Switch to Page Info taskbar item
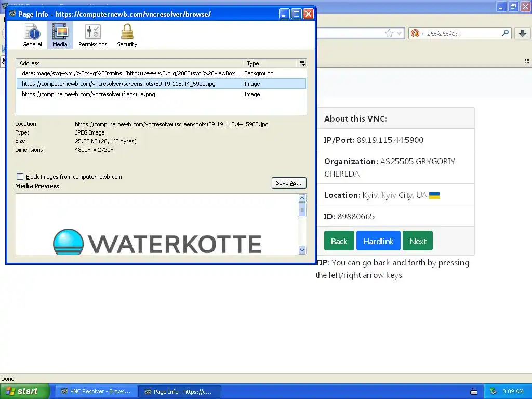532x399 pixels. 180,392
